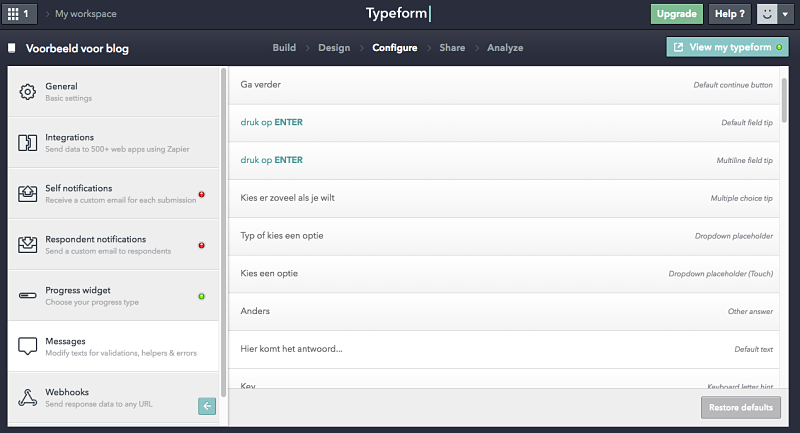This screenshot has width=800, height=433.
Task: Open the Help menu button
Action: pos(730,14)
